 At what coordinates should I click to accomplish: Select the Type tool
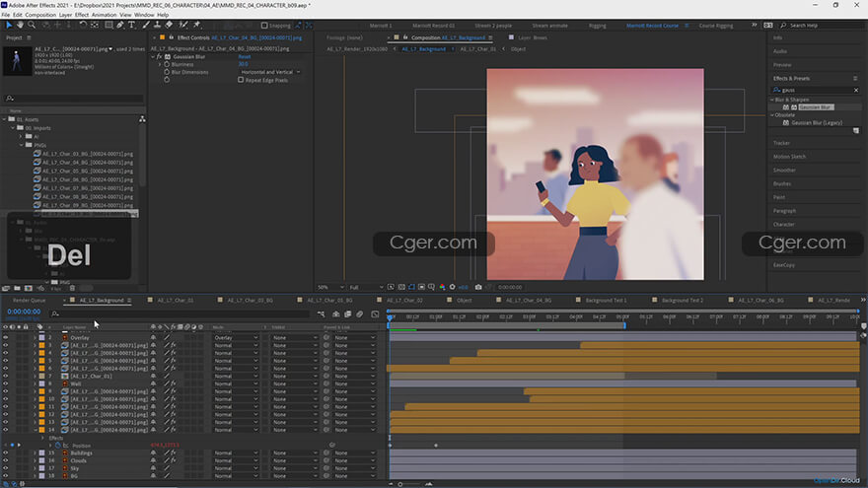coord(132,25)
